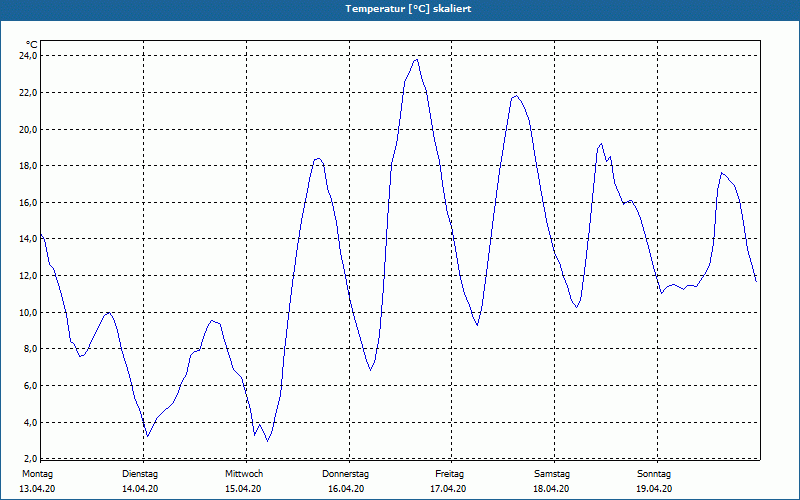Click the date 17.04.20
This screenshot has height=500, width=800.
448,489
